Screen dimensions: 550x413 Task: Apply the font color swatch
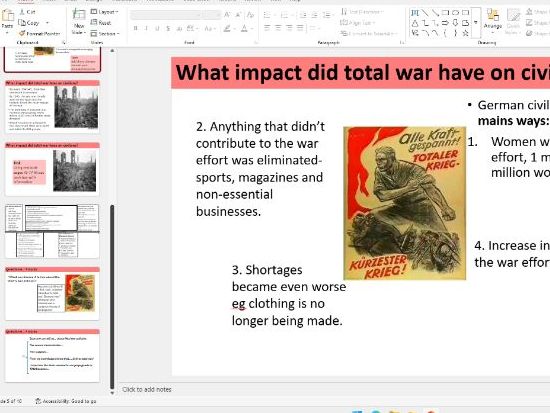(x=244, y=28)
